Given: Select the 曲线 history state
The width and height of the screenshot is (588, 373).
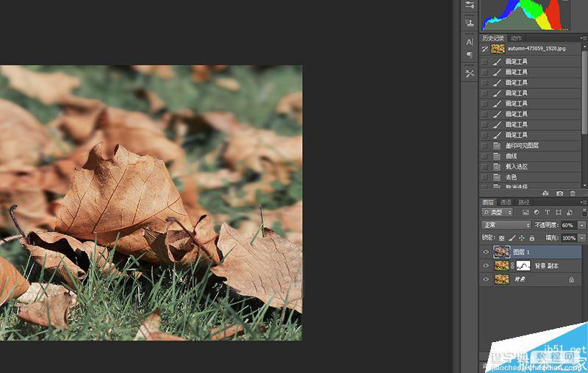Looking at the screenshot, I should point(530,156).
